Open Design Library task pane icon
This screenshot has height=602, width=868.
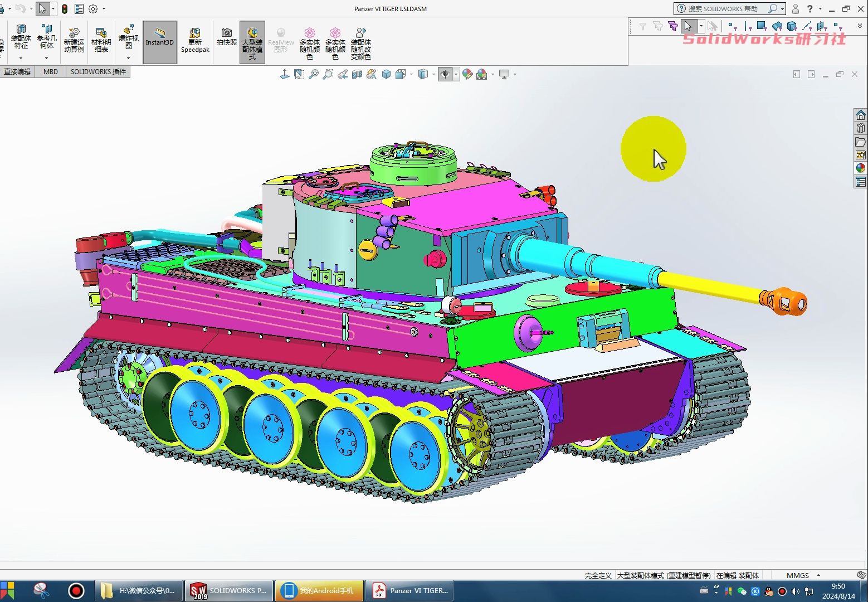click(x=861, y=128)
